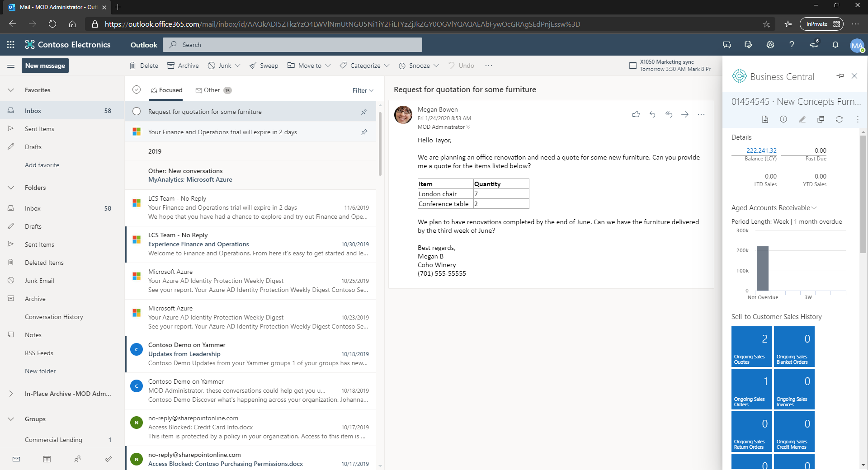Open more actions ellipsis on email
This screenshot has width=868, height=470.
point(701,114)
